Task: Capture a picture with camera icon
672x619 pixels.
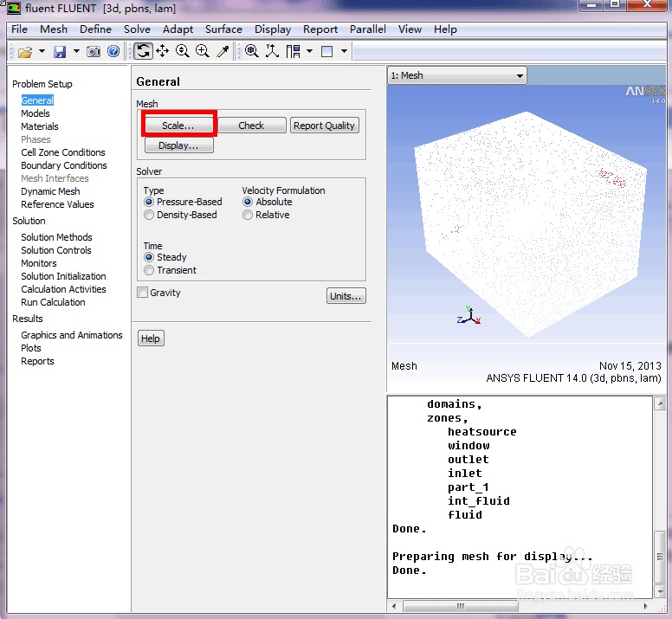Action: pyautogui.click(x=94, y=52)
